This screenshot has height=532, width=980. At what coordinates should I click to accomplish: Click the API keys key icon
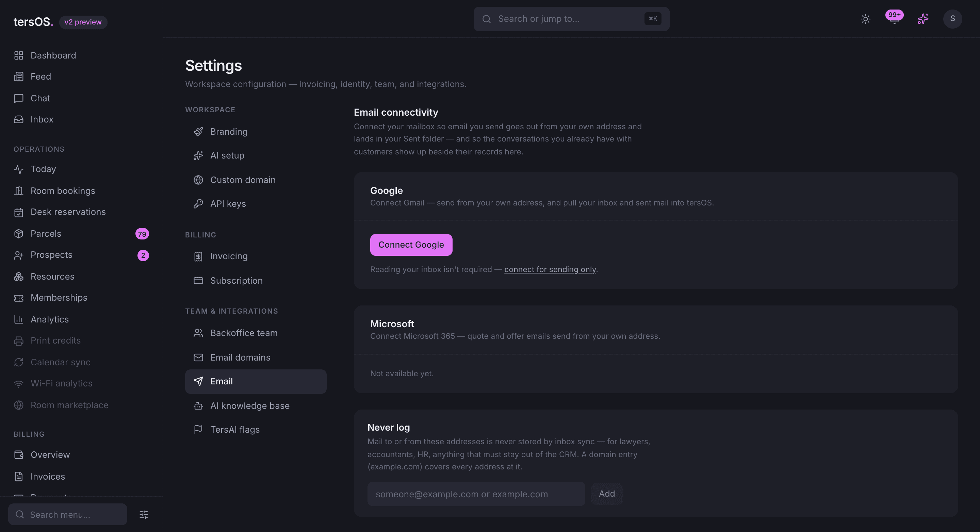coord(198,204)
